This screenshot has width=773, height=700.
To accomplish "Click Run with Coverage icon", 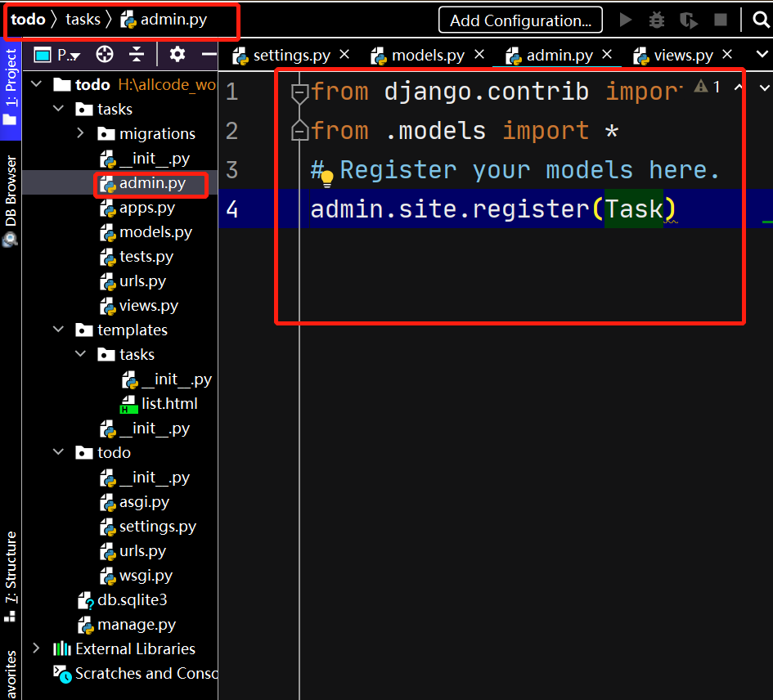I will pyautogui.click(x=688, y=20).
